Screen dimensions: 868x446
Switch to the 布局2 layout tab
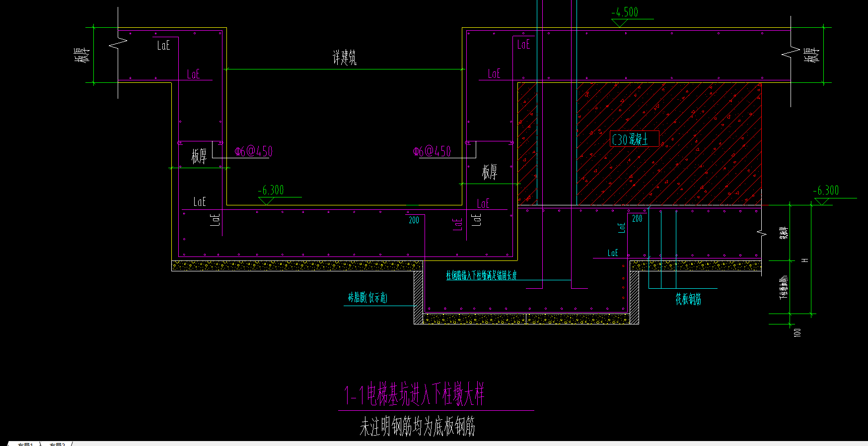click(x=57, y=444)
